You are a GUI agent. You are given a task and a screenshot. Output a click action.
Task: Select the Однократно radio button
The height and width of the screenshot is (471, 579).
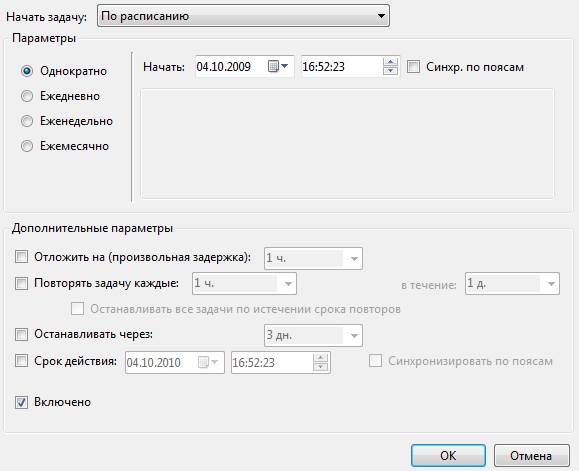[27, 71]
